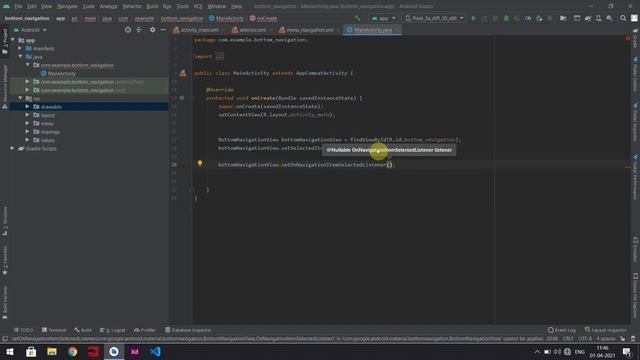The image size is (640, 360).
Task: Open the Layout Inspector panel
Action: [x=605, y=330]
